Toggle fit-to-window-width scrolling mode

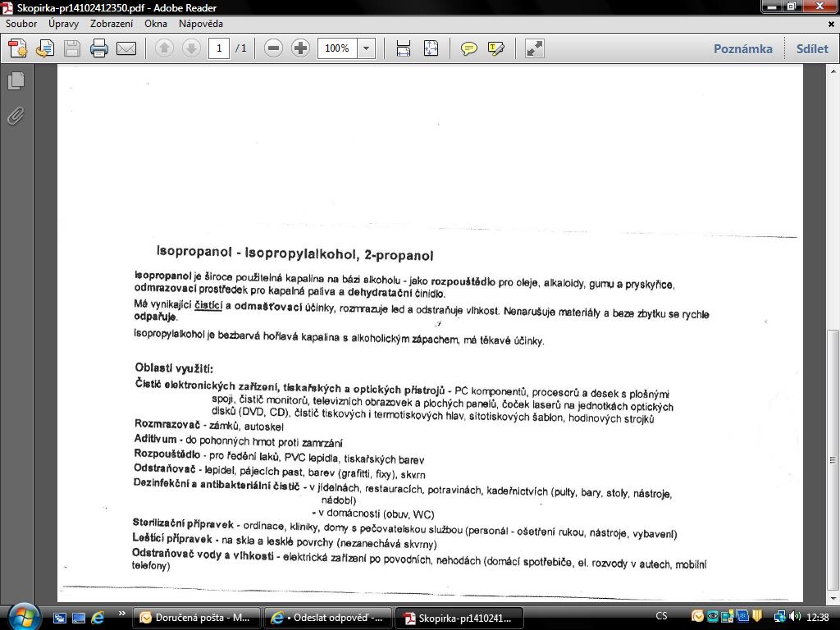(404, 48)
